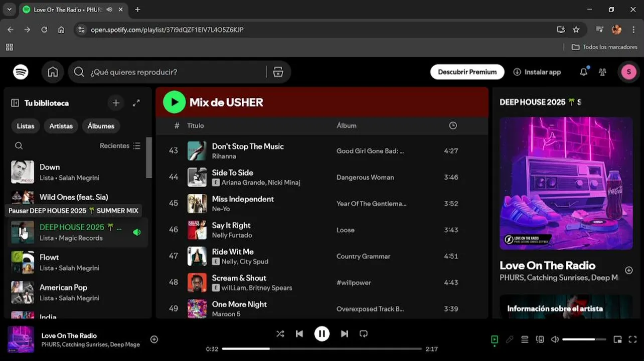Connect to a device icon
Screen dimensions: 644x361
(x=540, y=339)
